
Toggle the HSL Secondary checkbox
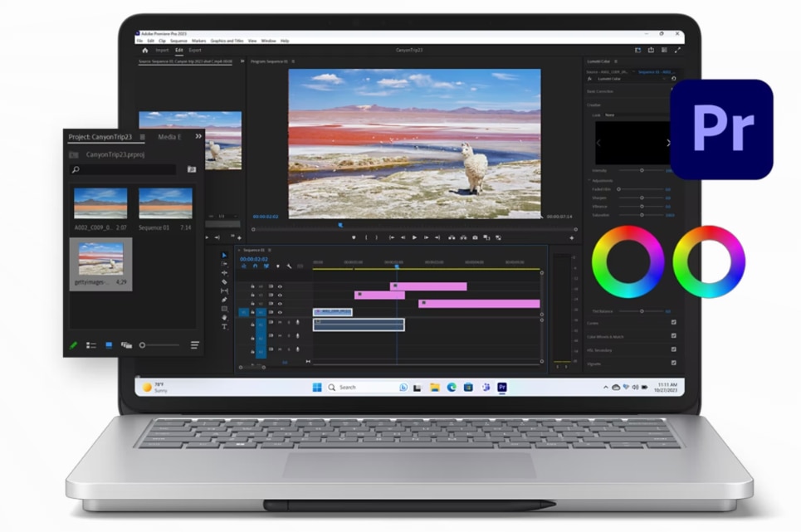pos(673,349)
